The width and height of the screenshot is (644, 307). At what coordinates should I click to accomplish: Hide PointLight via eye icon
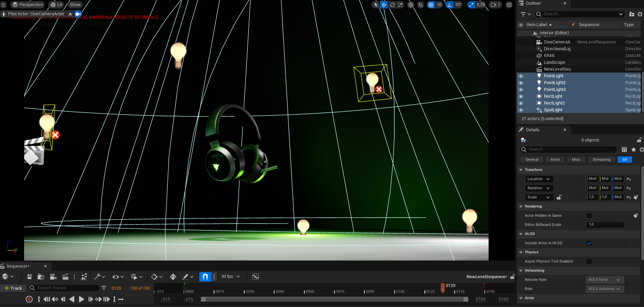click(521, 76)
